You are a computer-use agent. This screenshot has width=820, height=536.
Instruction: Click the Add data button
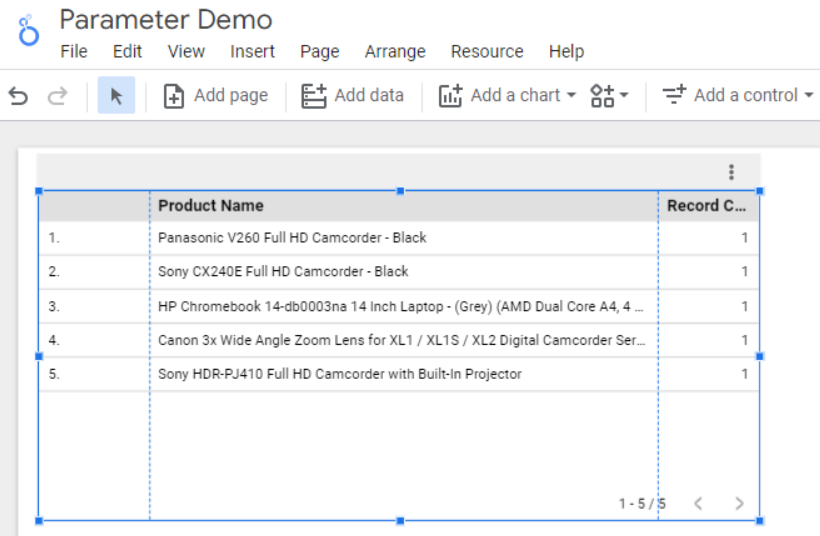[352, 96]
